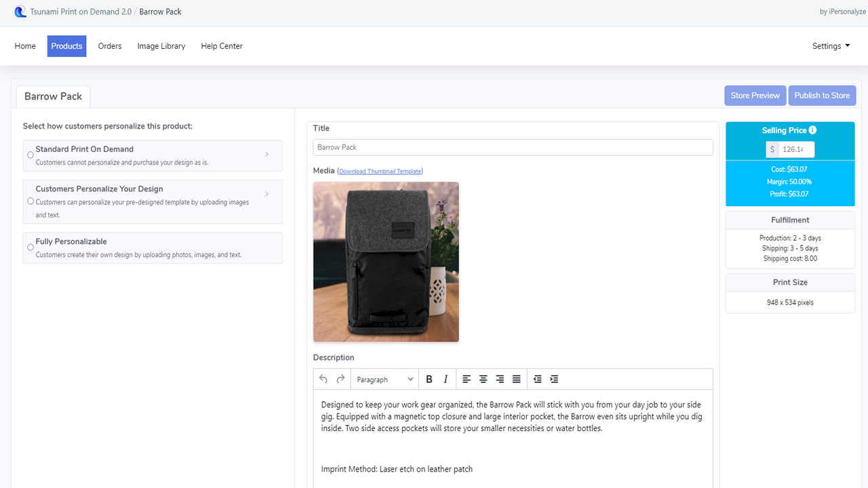Toggle bold formatting in description
The width and height of the screenshot is (868, 488).
[429, 379]
